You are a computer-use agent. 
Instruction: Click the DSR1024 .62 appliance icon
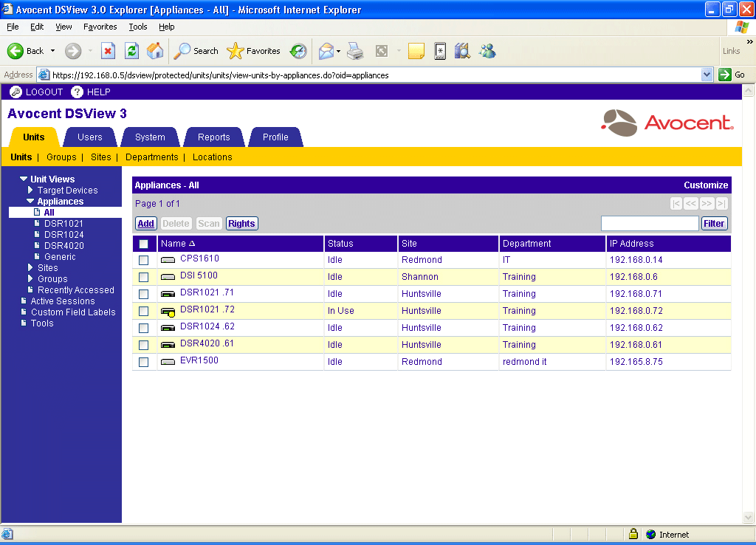(x=168, y=328)
